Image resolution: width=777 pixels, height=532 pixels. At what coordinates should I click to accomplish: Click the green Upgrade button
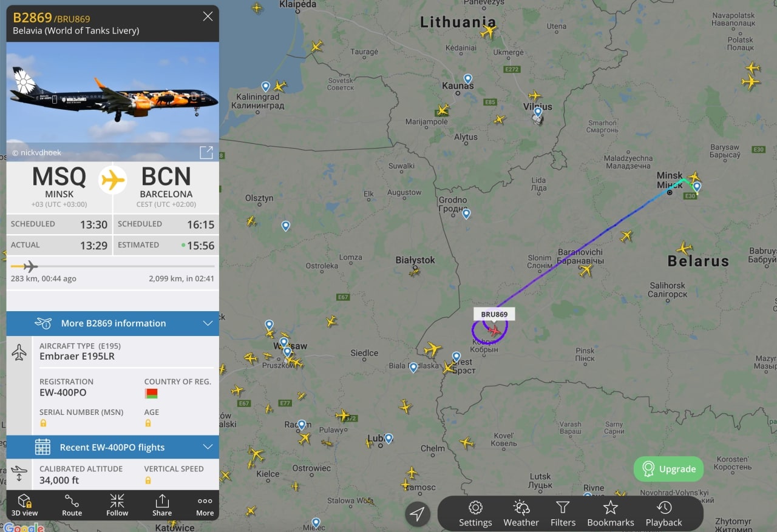[668, 469]
